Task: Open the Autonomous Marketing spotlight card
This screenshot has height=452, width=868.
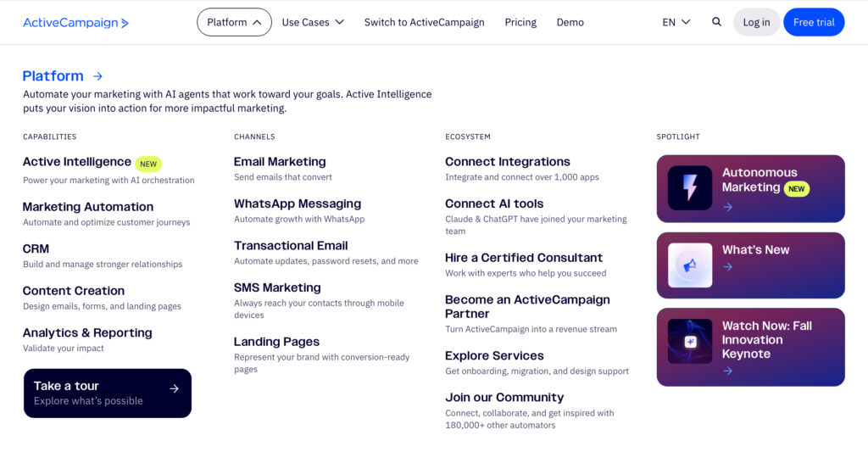Action: [x=751, y=188]
